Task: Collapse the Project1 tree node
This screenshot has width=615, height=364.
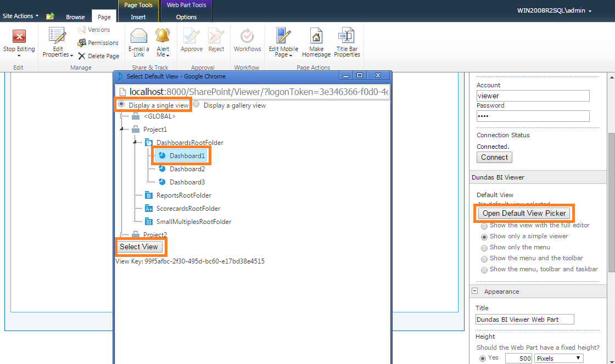Action: coord(121,129)
